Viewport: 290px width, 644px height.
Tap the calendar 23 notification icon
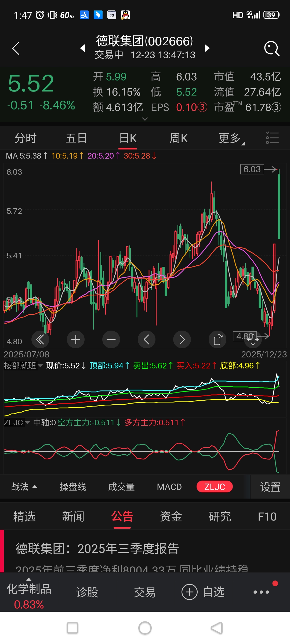point(112,15)
